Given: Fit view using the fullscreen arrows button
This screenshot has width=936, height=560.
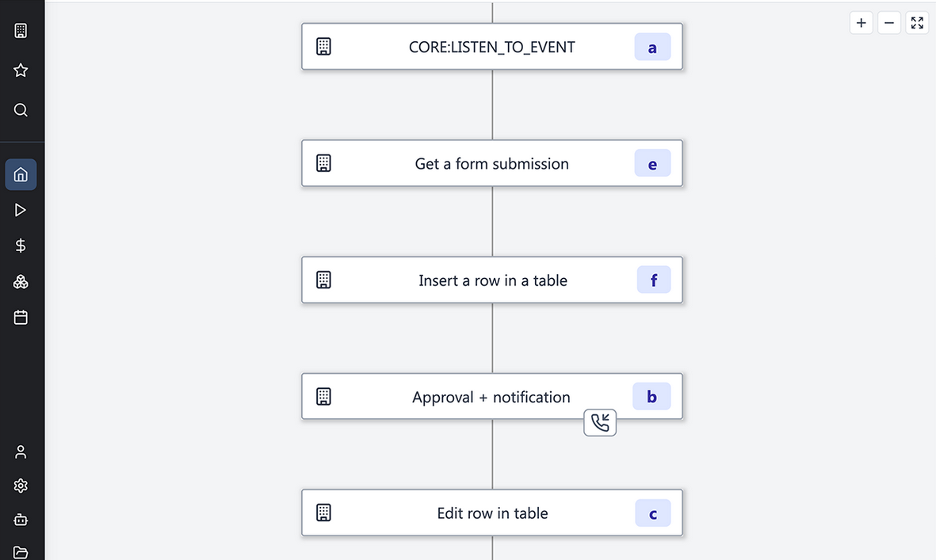Looking at the screenshot, I should pos(917,23).
